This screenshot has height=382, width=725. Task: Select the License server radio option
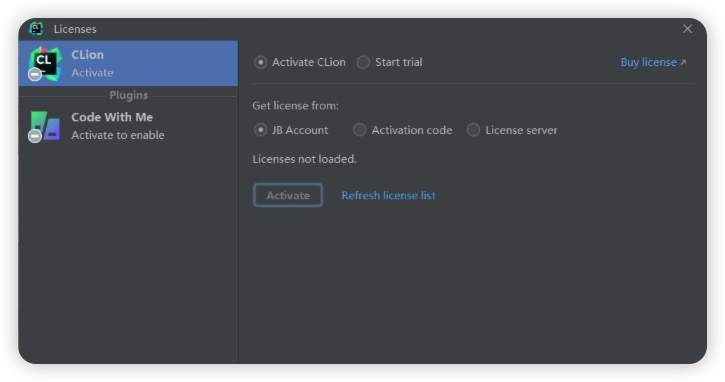(473, 130)
